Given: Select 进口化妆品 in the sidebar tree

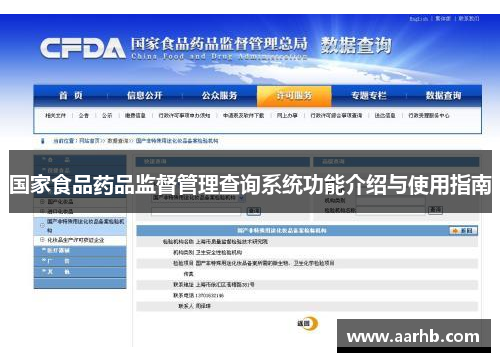Looking at the screenshot, I should coord(60,211).
